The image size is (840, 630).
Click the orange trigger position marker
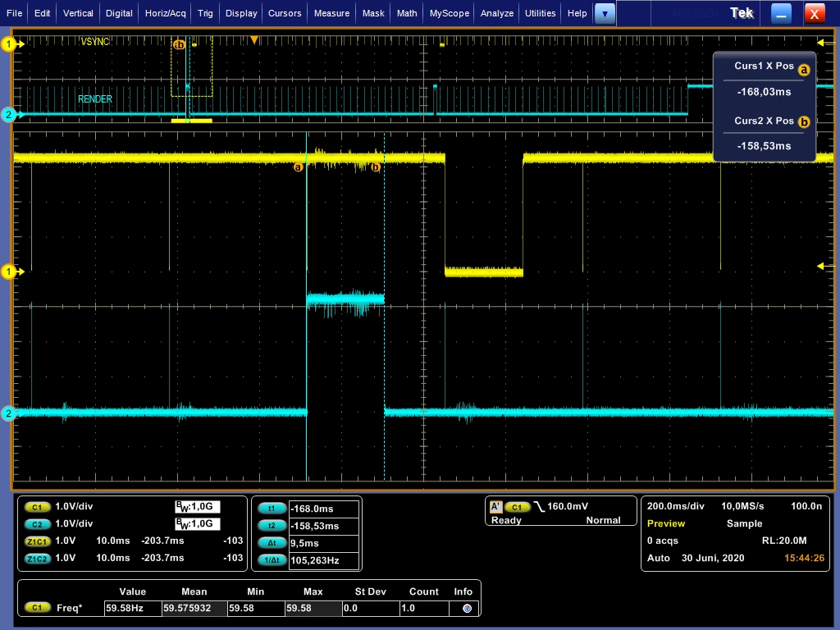click(254, 40)
